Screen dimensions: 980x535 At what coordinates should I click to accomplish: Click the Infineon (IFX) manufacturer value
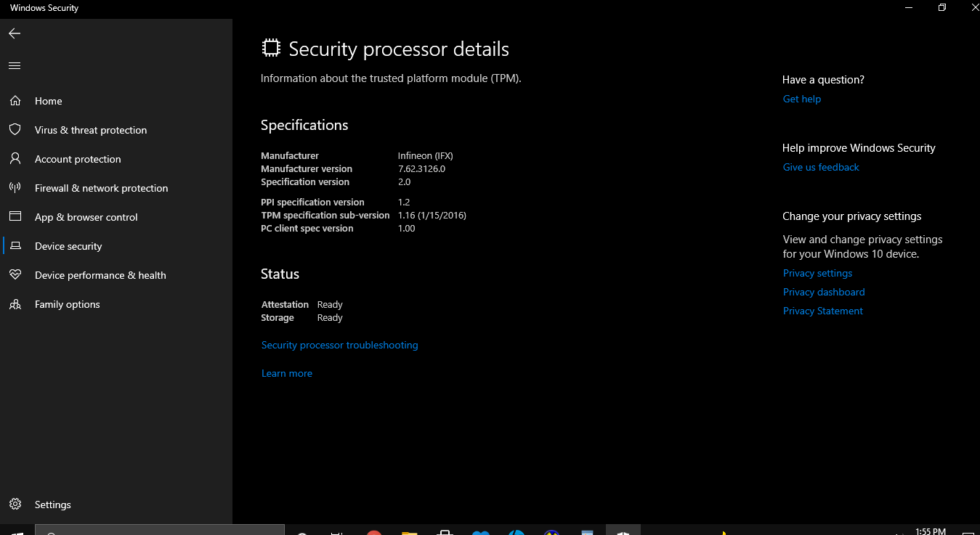pyautogui.click(x=426, y=155)
